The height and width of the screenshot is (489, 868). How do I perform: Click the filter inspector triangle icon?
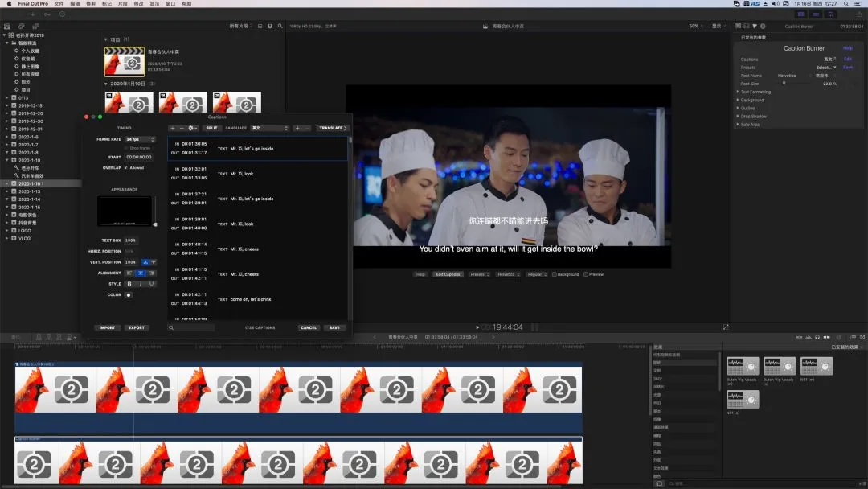[755, 26]
